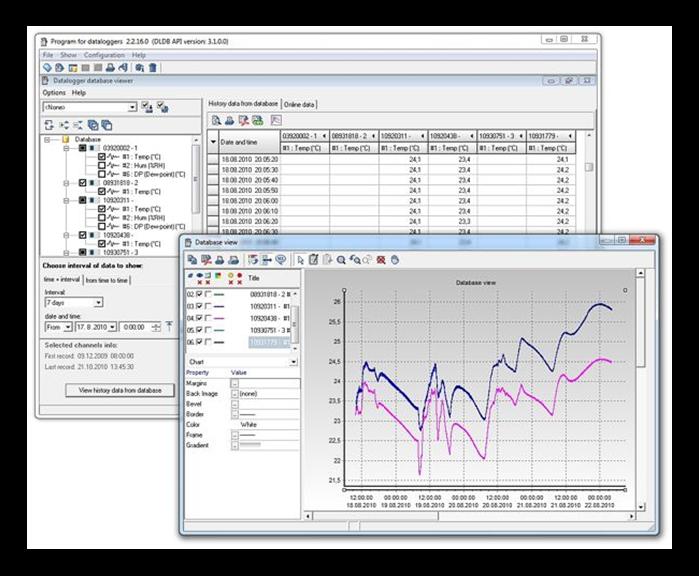
Task: Click the print icon in History data toolbar
Action: coord(229,120)
